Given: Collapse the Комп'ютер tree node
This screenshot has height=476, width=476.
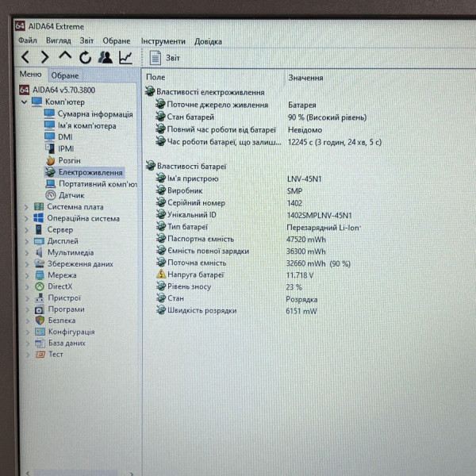Looking at the screenshot, I should point(25,102).
